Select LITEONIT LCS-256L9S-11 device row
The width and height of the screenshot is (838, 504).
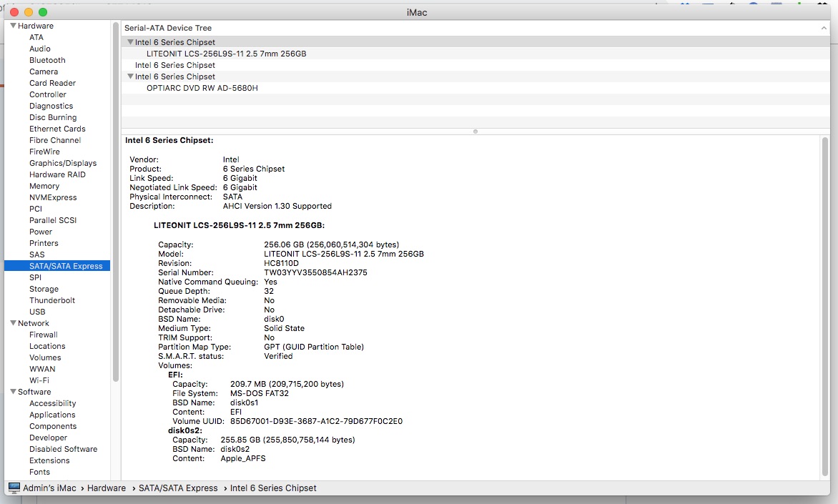coord(475,54)
